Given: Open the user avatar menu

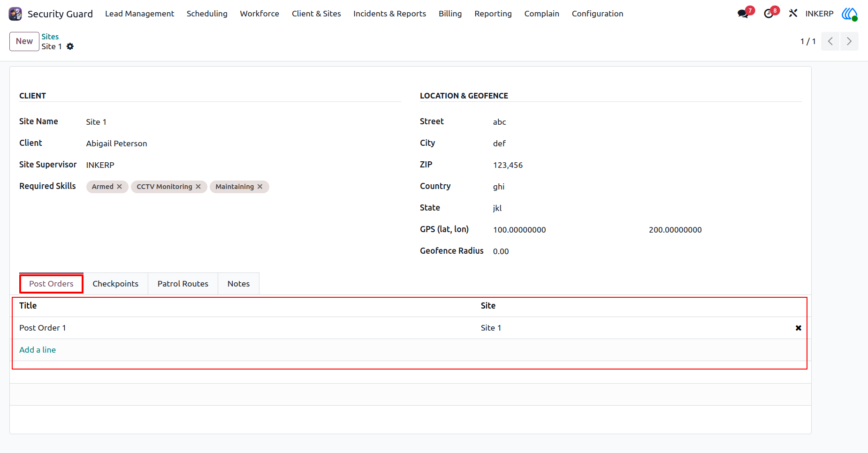Looking at the screenshot, I should click(850, 14).
